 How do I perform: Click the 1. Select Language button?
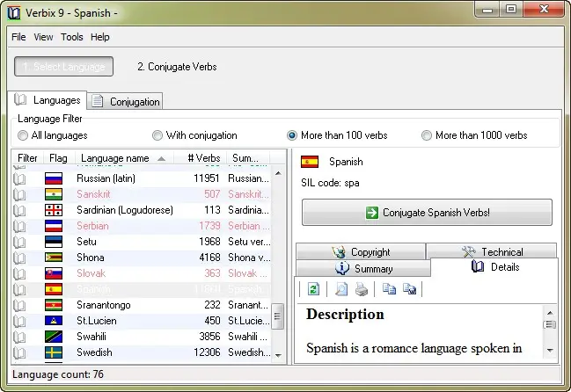[x=63, y=67]
